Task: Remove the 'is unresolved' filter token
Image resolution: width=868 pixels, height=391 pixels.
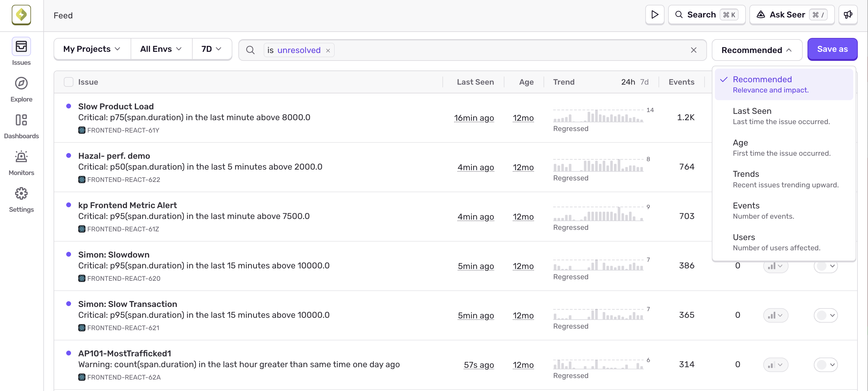Action: click(328, 50)
